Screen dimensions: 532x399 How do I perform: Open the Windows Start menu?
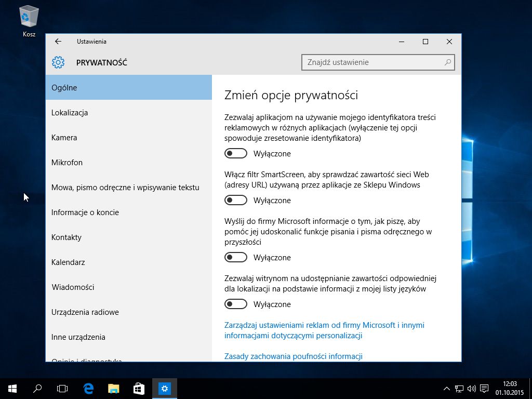[12, 389]
